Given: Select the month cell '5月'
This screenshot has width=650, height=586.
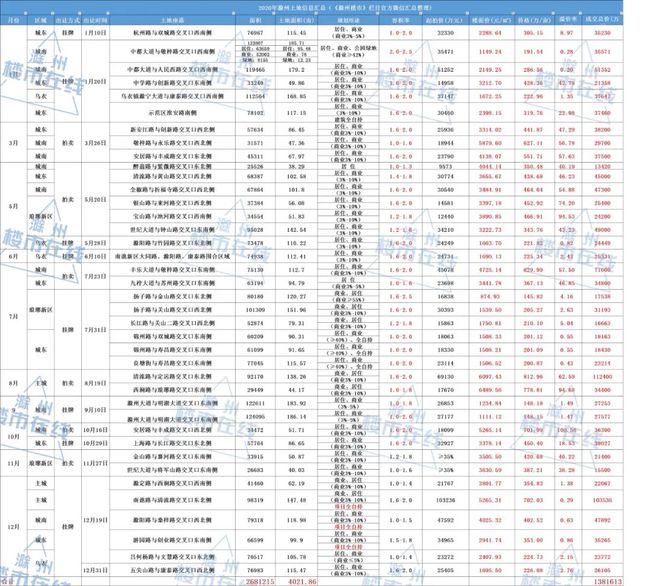Looking at the screenshot, I should tap(13, 206).
